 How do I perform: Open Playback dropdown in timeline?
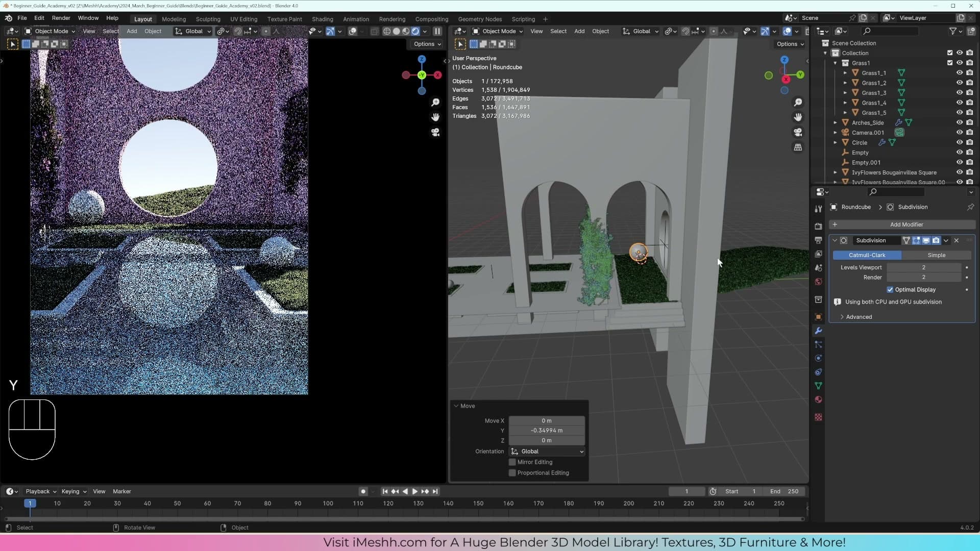pyautogui.click(x=41, y=491)
